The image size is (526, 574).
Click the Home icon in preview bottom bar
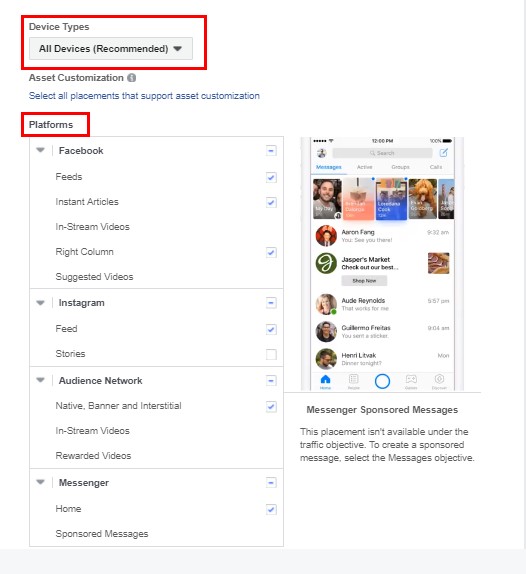click(x=325, y=381)
